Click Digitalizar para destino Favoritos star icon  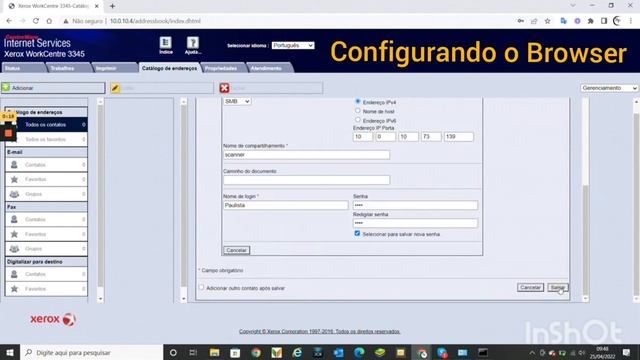[14, 289]
